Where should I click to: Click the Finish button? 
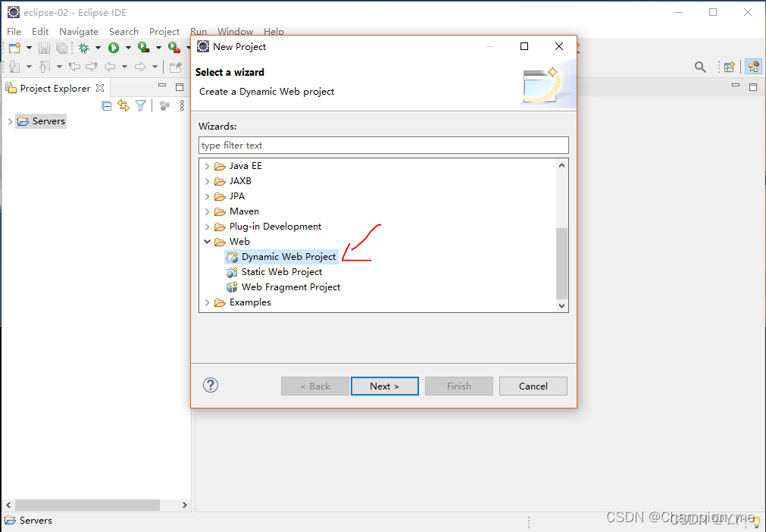tap(458, 386)
